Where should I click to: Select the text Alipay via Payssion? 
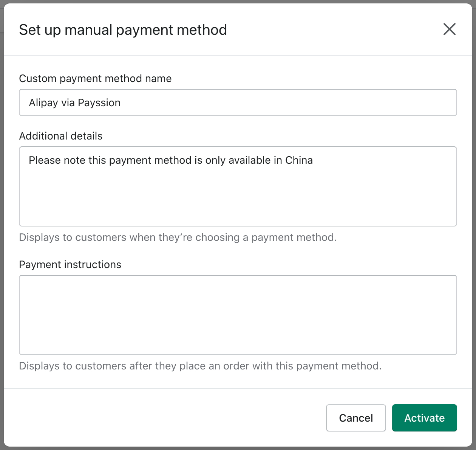click(x=74, y=102)
